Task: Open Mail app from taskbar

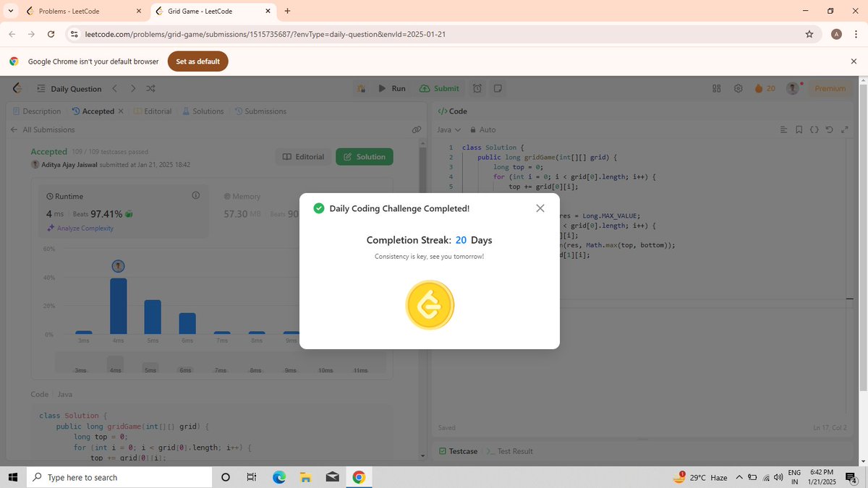Action: click(332, 477)
